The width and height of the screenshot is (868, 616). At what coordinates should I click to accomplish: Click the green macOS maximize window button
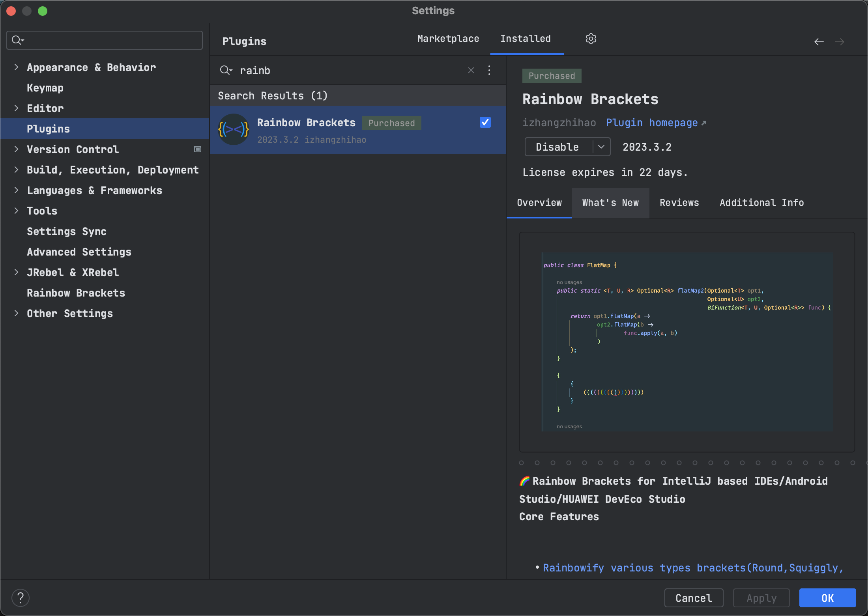coord(43,11)
